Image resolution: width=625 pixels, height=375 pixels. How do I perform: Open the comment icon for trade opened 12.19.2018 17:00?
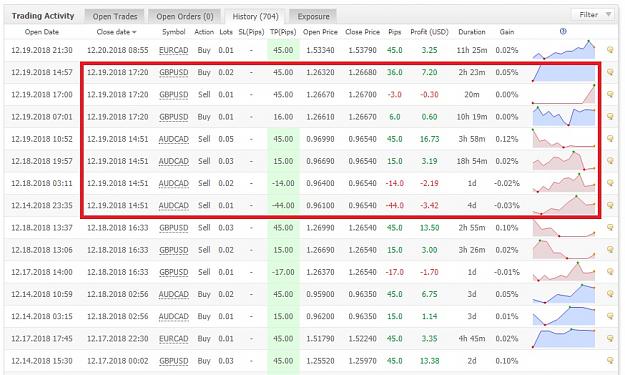tap(610, 94)
